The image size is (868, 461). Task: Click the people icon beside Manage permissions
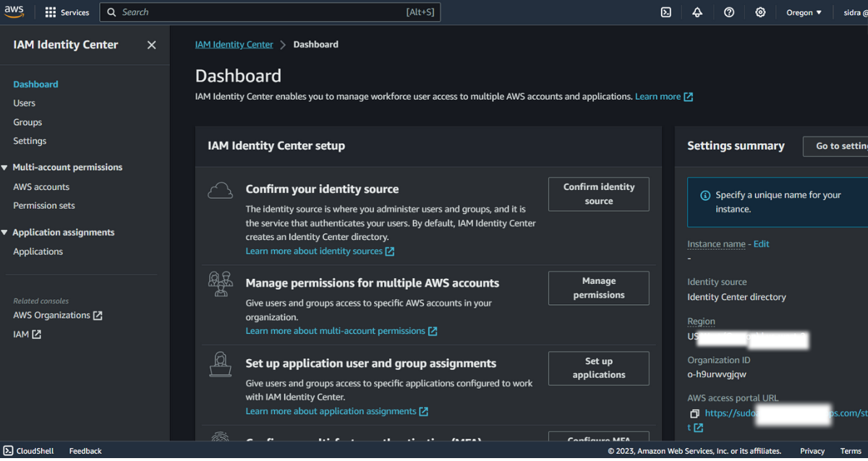click(x=220, y=284)
